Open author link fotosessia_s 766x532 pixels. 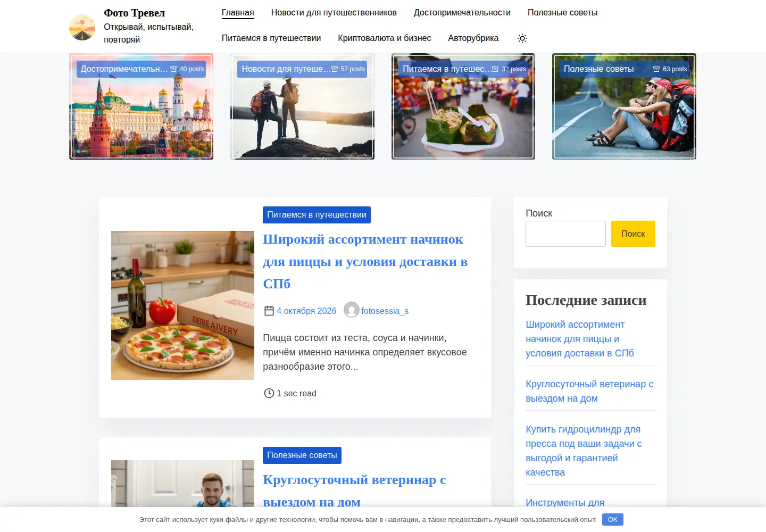click(x=385, y=311)
